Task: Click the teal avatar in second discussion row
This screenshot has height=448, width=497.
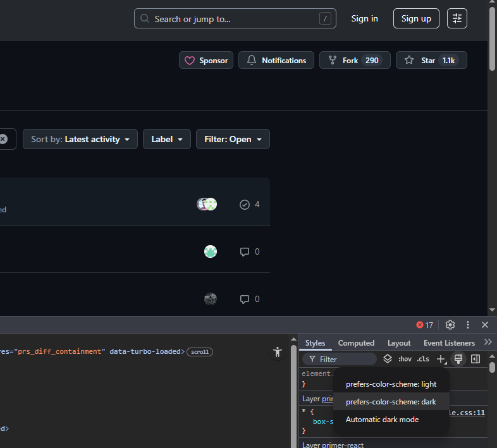Action: [211, 251]
